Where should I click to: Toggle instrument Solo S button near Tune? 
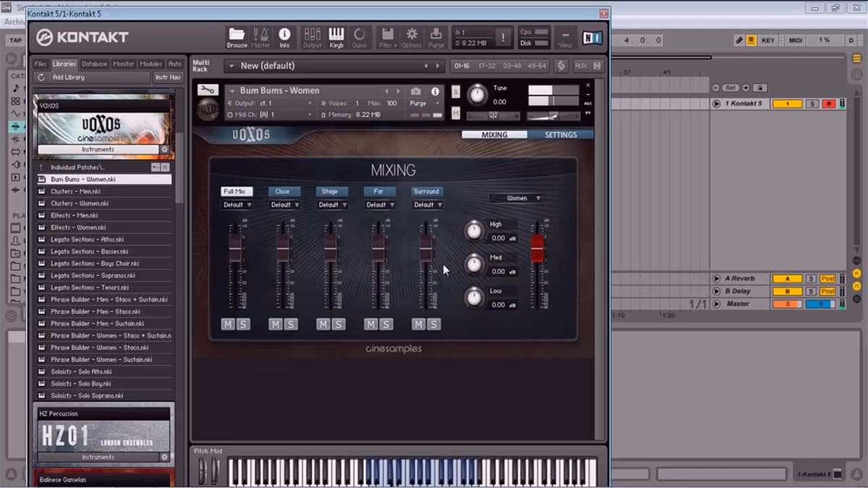click(456, 91)
